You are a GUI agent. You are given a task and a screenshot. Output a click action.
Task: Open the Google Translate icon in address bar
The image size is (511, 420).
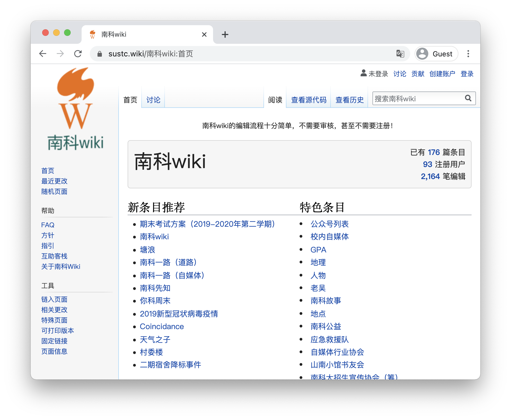[x=400, y=54]
